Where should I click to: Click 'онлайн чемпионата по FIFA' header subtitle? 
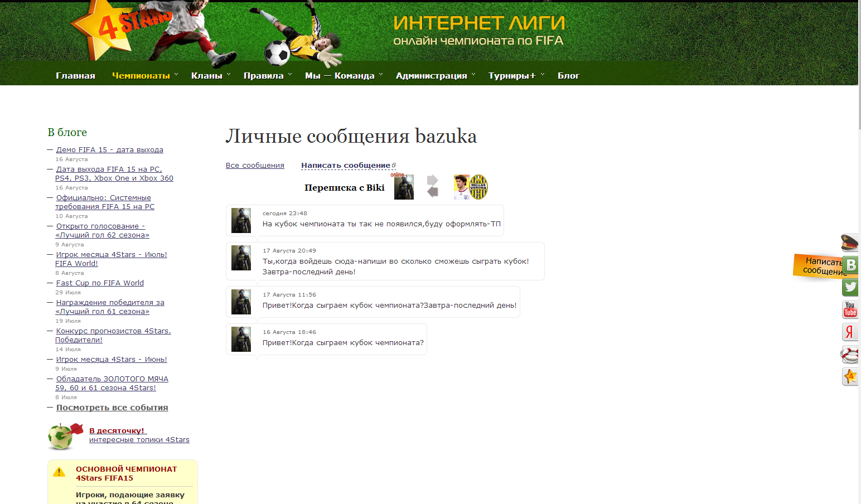click(478, 41)
